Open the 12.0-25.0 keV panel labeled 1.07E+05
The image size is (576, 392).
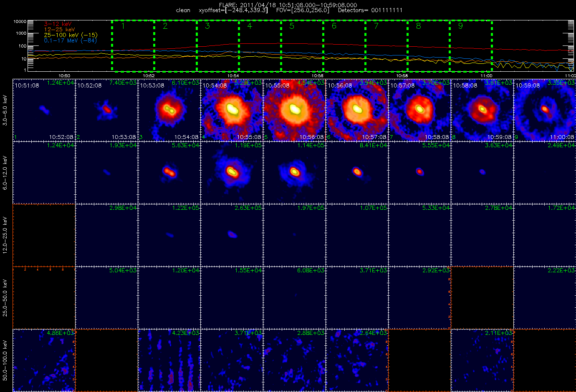click(357, 235)
